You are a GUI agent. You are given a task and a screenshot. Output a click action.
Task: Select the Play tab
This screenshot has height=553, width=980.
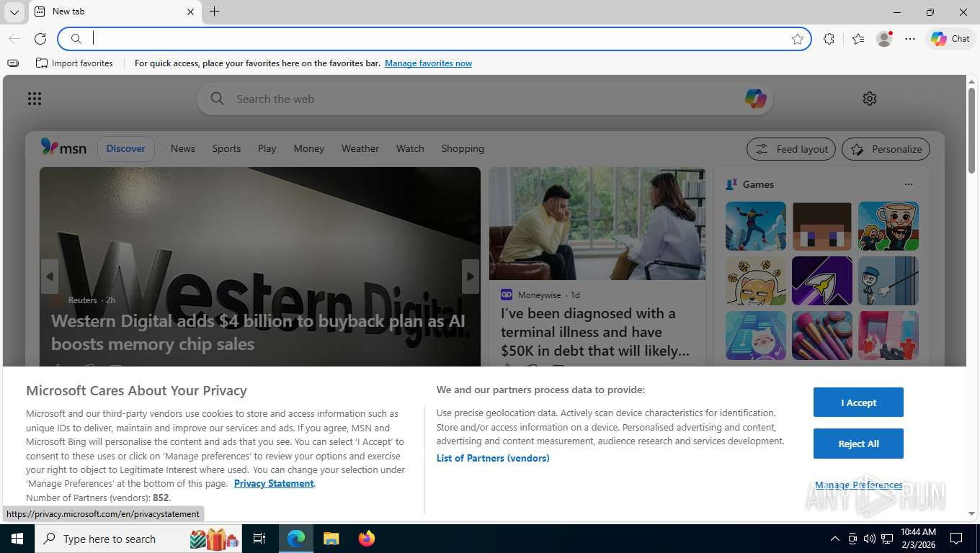[x=267, y=148]
